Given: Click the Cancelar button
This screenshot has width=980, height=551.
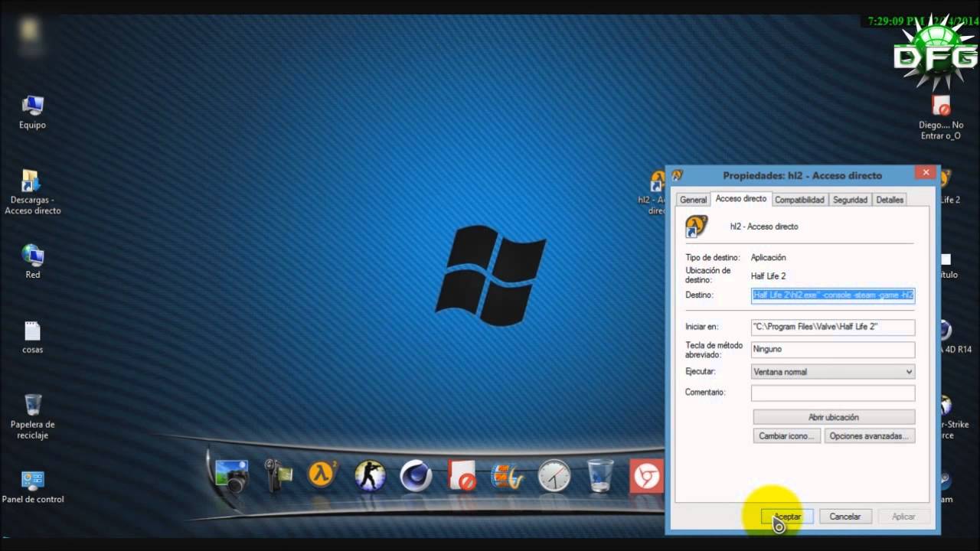Looking at the screenshot, I should [845, 517].
